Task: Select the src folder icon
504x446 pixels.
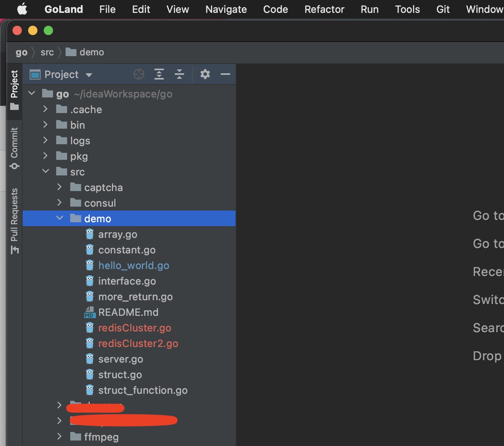Action: coord(62,171)
